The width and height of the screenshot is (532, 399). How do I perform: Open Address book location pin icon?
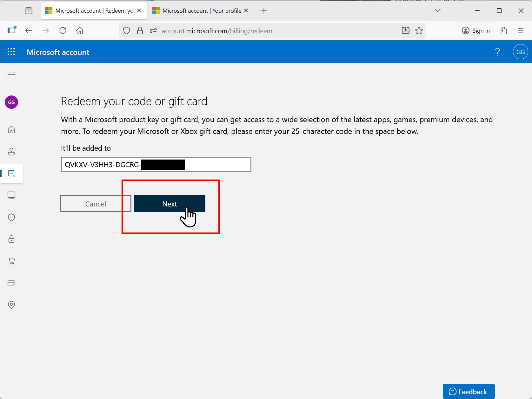tap(11, 305)
